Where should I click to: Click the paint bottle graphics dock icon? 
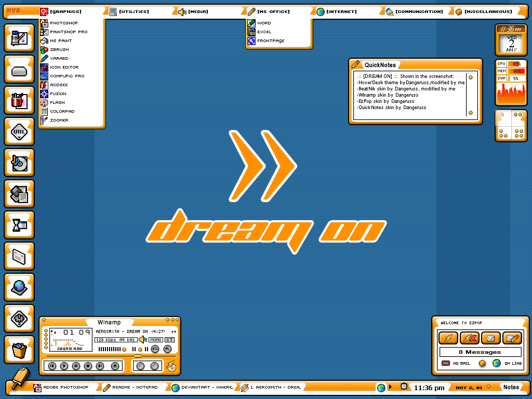pyautogui.click(x=19, y=38)
